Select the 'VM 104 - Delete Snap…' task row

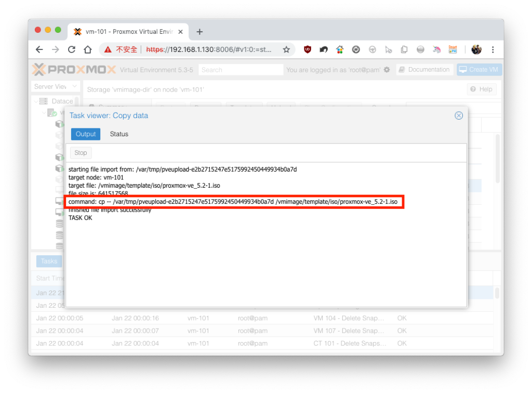coord(262,318)
